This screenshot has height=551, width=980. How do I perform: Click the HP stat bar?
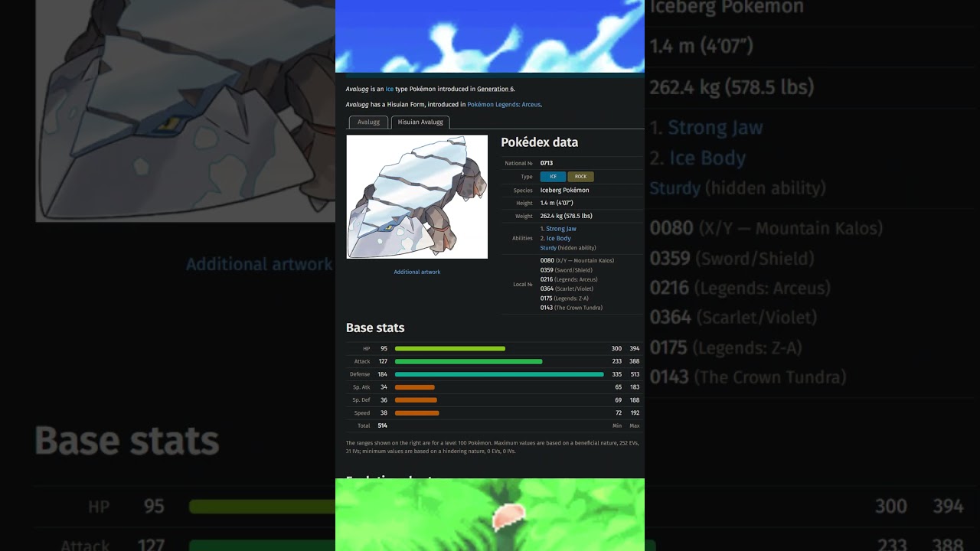[450, 349]
